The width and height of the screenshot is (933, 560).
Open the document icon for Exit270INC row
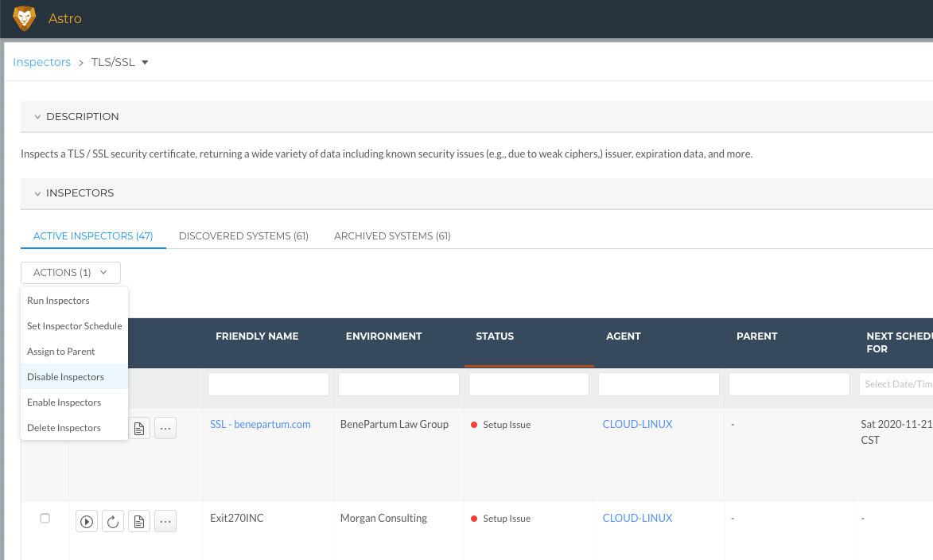coord(139,521)
